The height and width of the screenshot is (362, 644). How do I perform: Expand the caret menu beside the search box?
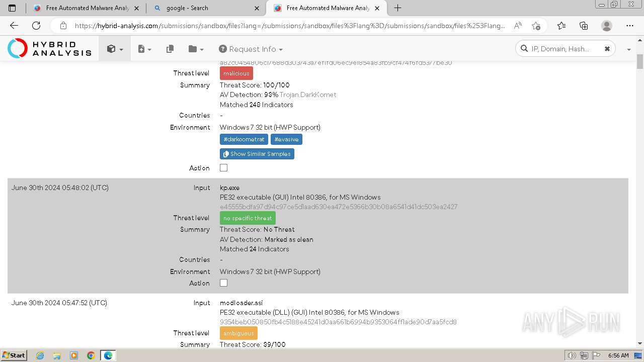(628, 49)
